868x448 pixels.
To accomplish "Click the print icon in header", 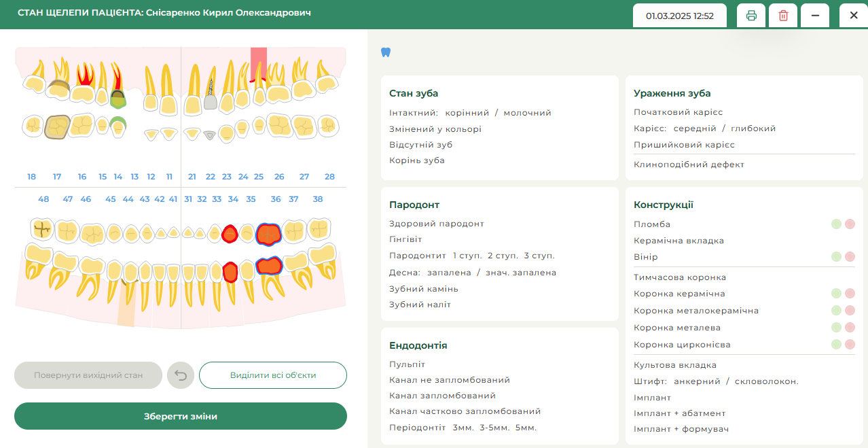I will [751, 16].
